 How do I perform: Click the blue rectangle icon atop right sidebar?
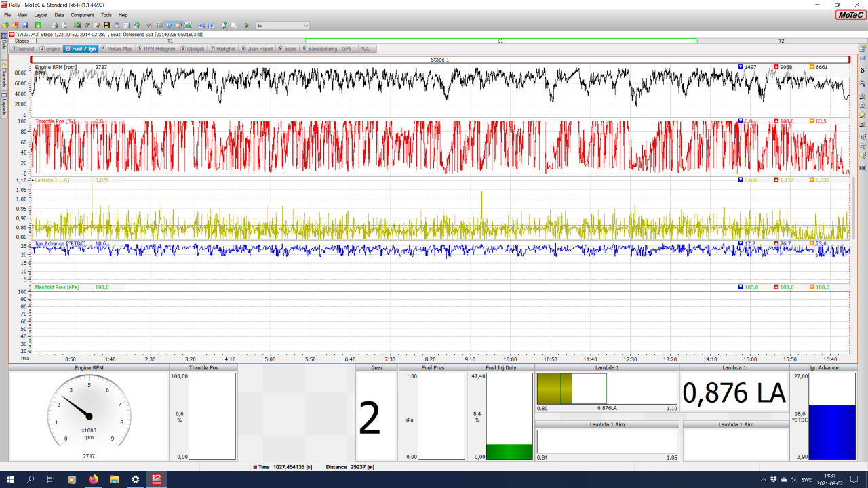pyautogui.click(x=862, y=58)
